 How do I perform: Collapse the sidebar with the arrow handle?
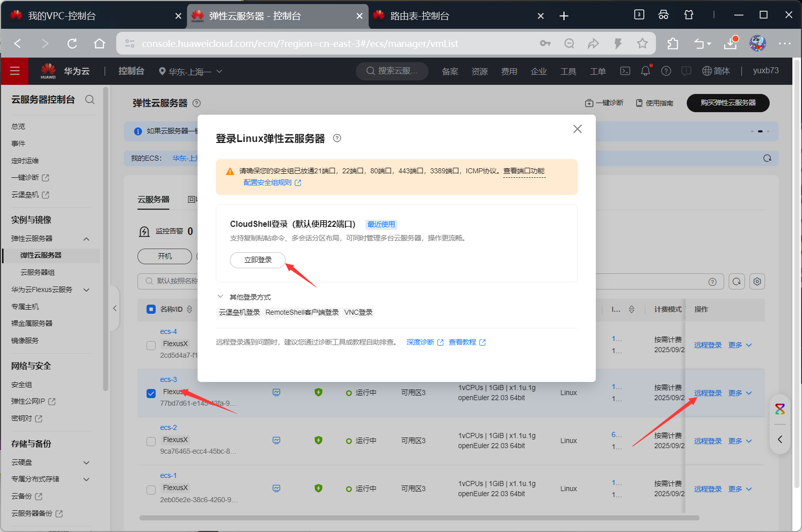coord(115,308)
